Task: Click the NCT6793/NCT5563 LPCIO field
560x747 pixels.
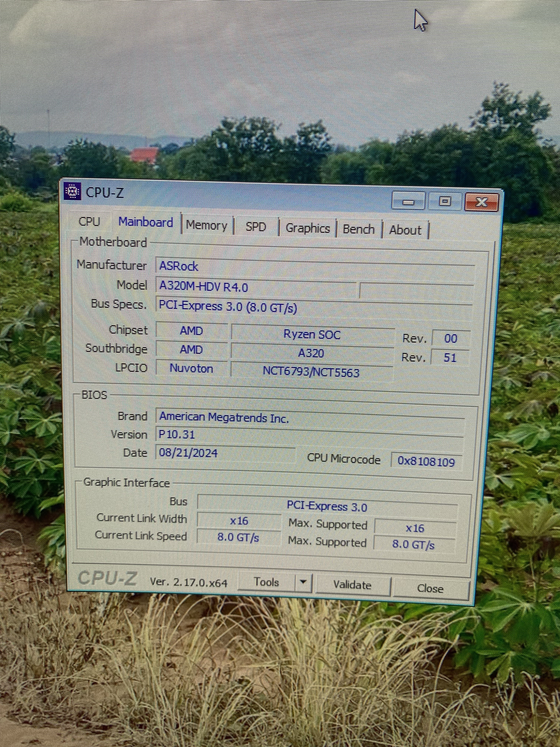Action: point(311,371)
